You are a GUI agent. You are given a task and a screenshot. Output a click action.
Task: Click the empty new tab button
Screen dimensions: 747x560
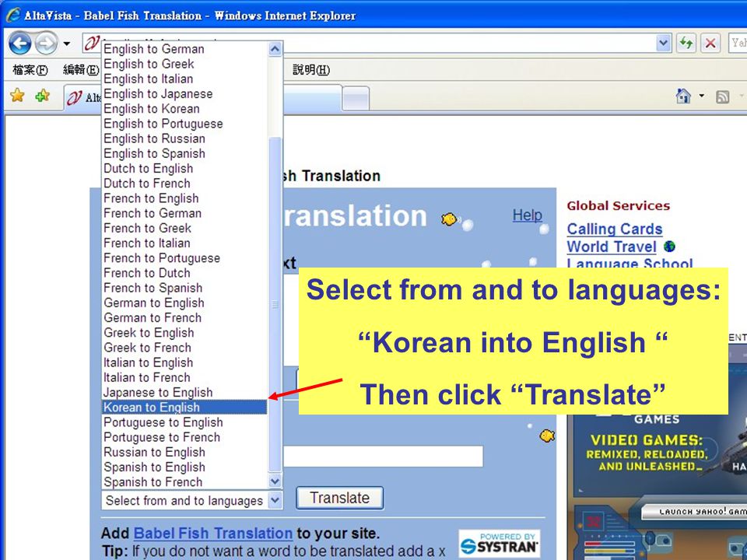[x=356, y=99]
